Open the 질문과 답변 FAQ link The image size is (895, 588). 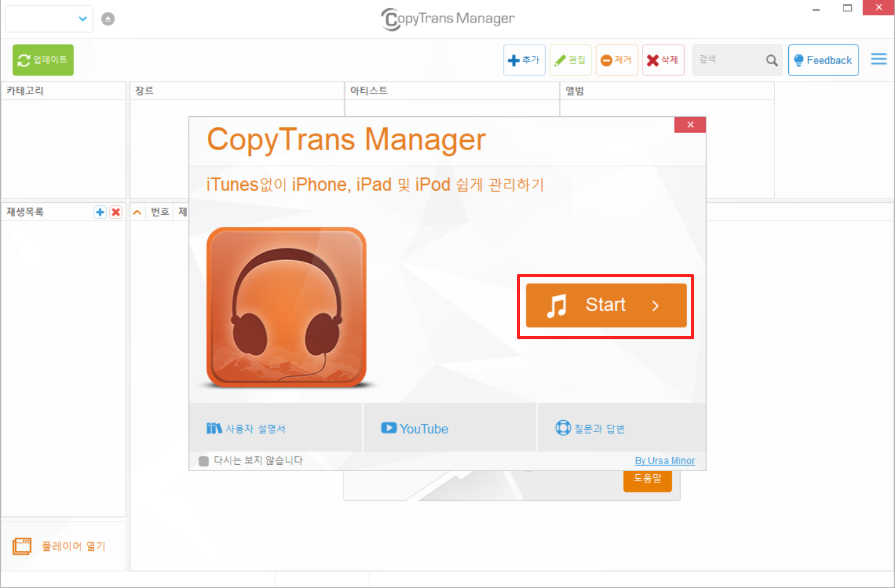622,428
